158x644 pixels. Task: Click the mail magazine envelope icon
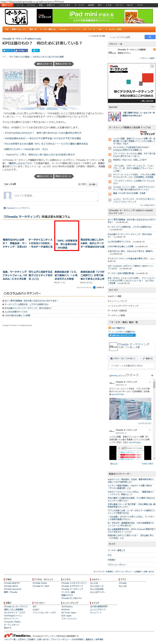pos(110,332)
